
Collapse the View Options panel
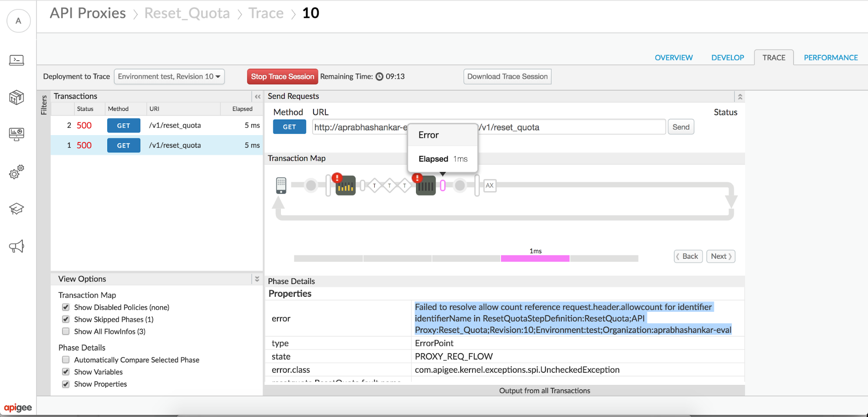257,279
